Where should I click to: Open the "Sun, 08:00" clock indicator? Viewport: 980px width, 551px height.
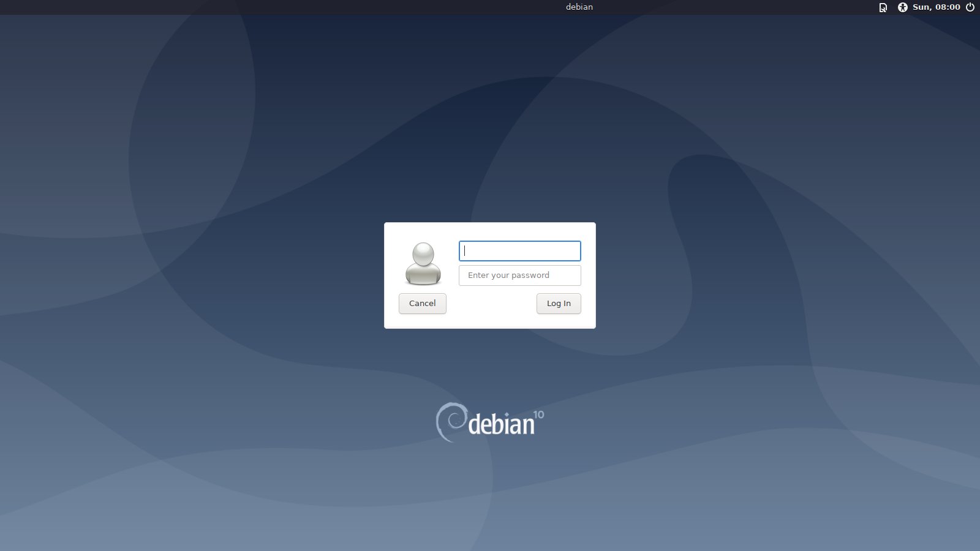pos(936,7)
